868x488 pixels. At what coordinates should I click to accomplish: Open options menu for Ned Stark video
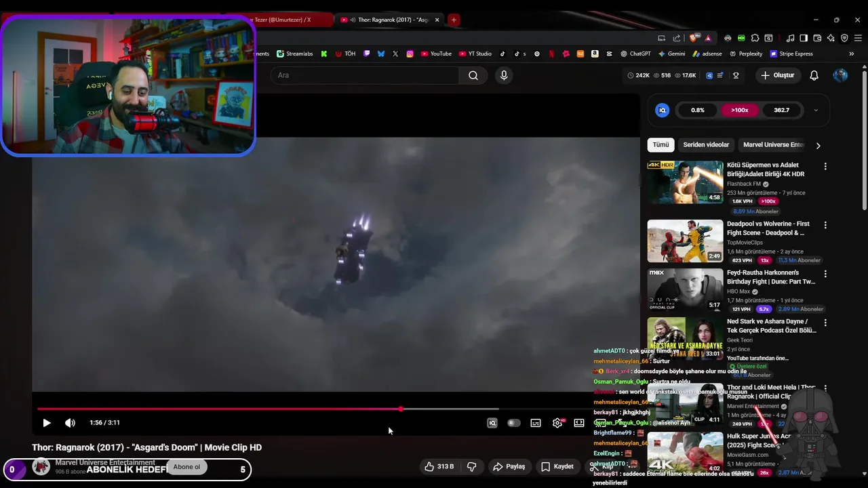pyautogui.click(x=825, y=323)
